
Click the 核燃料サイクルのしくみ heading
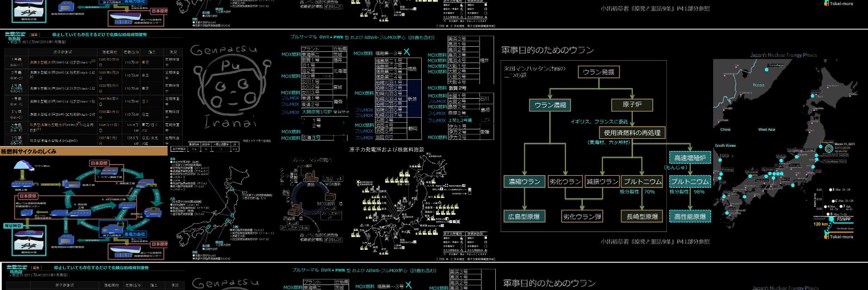coord(28,151)
